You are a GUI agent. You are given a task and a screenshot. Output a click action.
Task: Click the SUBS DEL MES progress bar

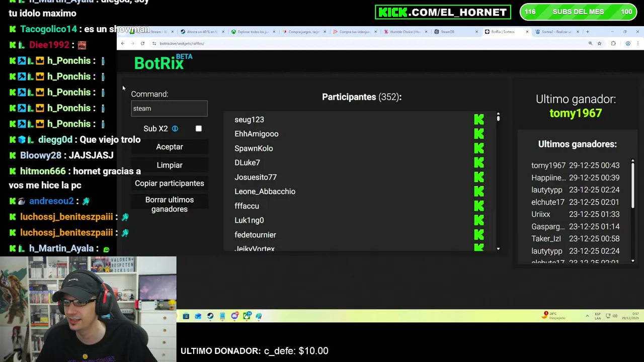point(578,12)
